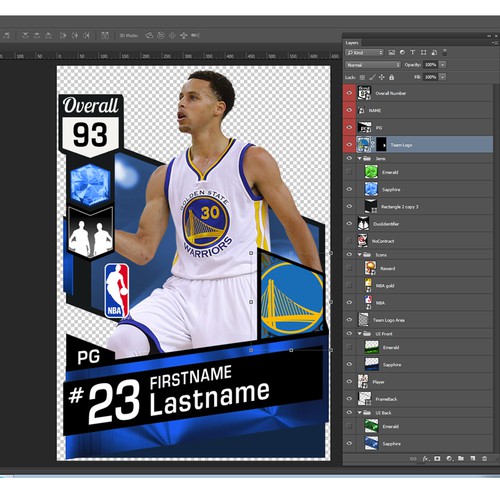500x500 pixels.
Task: Click the NBA logo on canvas
Action: pos(117,290)
